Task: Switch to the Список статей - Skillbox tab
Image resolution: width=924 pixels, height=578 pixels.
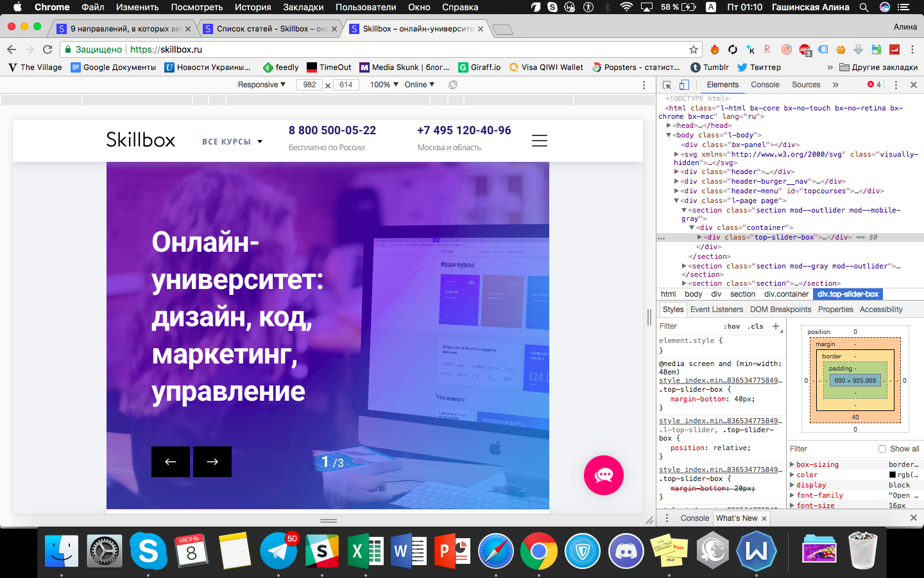Action: pyautogui.click(x=272, y=29)
